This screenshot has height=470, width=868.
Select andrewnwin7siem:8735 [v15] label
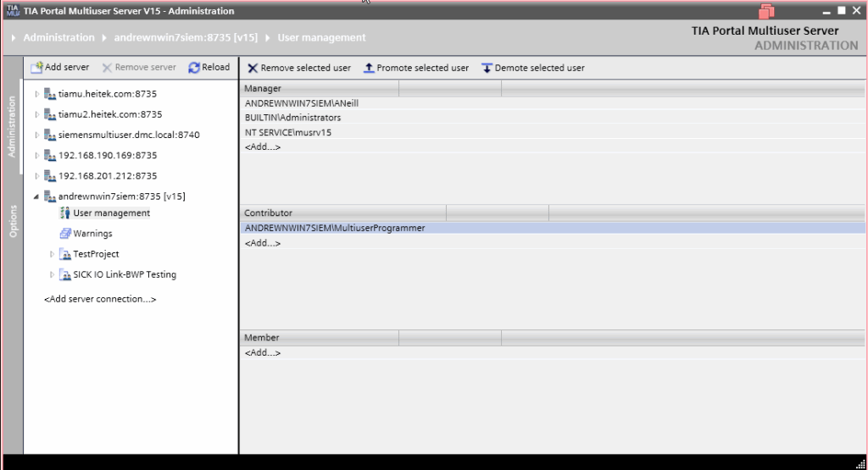tap(122, 196)
